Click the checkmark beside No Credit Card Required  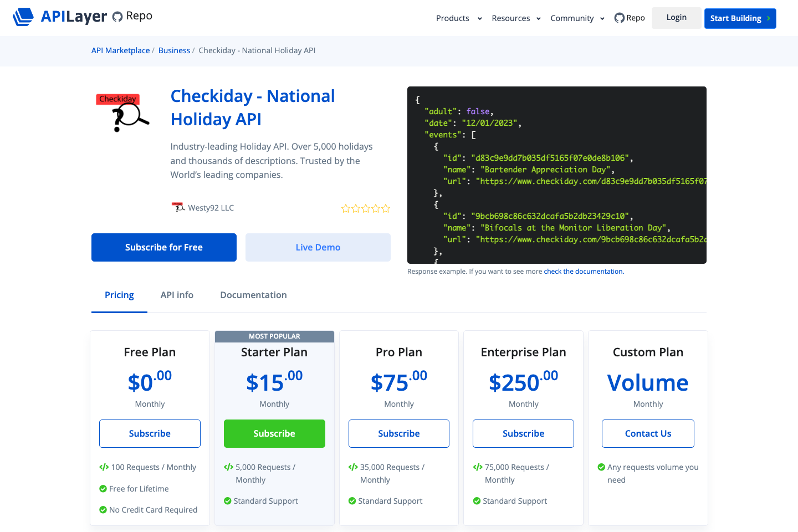coord(103,509)
